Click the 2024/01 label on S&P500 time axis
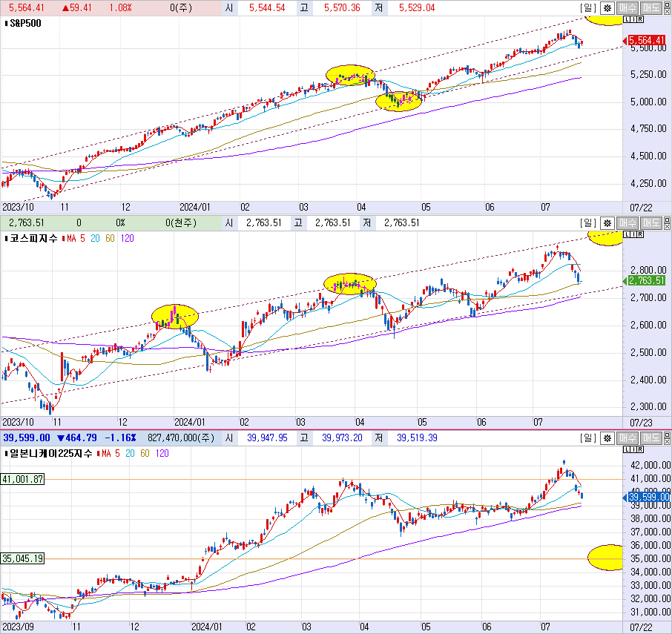Viewport: 672px width, 634px height. tap(195, 208)
